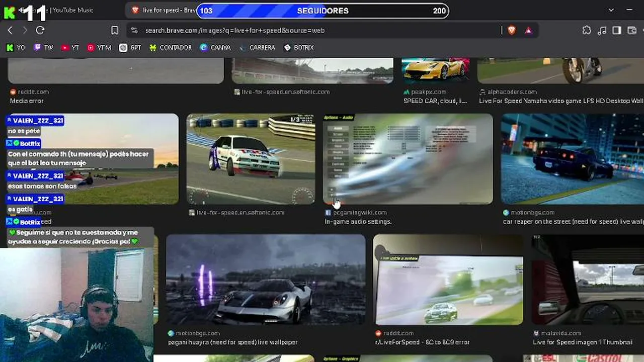Open the Yamaha motorcycle wallpaper image

coord(560,70)
